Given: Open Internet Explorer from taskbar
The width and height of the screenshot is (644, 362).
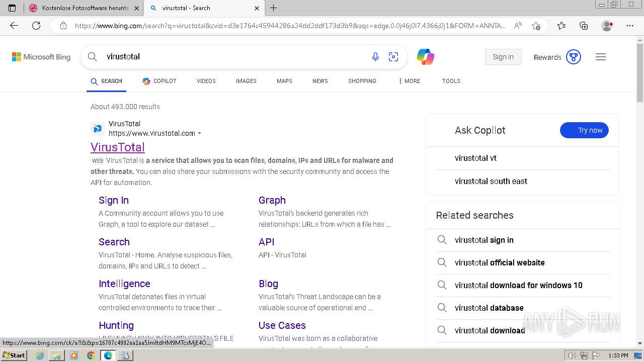Looking at the screenshot, I should [x=40, y=355].
